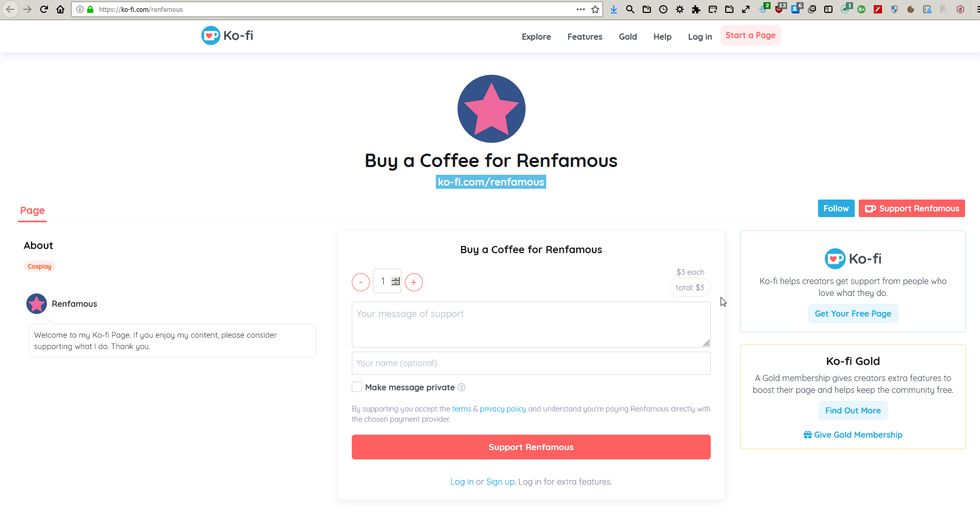Go back using the browser back arrow
This screenshot has width=980, height=512.
click(x=10, y=9)
